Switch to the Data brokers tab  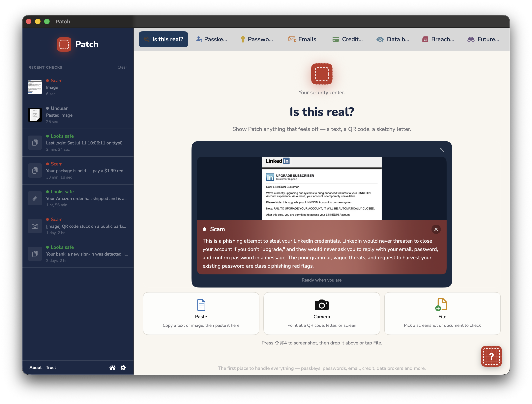(393, 39)
